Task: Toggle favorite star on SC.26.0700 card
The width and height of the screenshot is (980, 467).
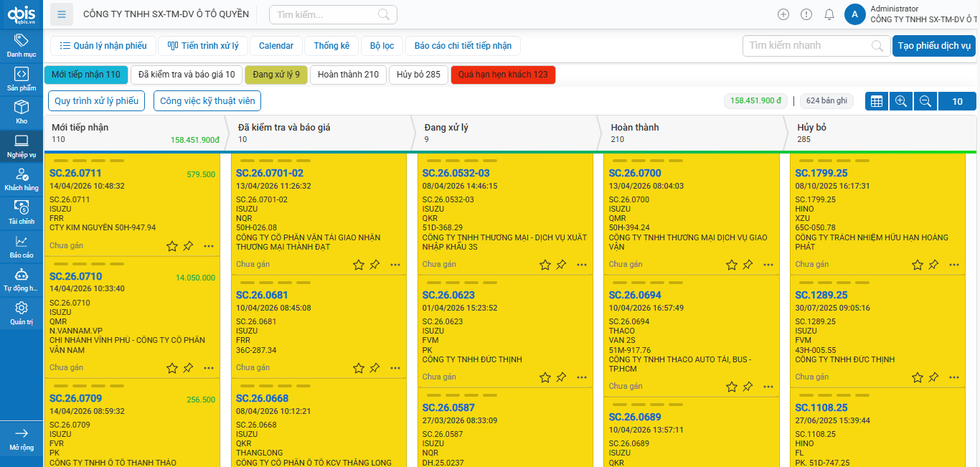Action: click(x=732, y=265)
